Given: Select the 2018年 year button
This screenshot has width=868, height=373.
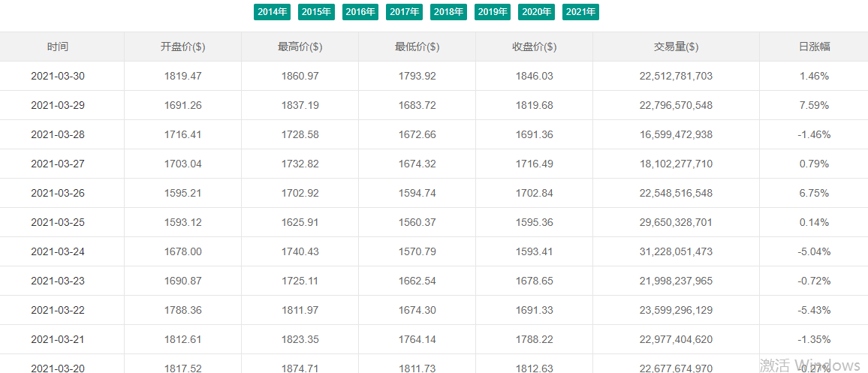Looking at the screenshot, I should coord(448,11).
